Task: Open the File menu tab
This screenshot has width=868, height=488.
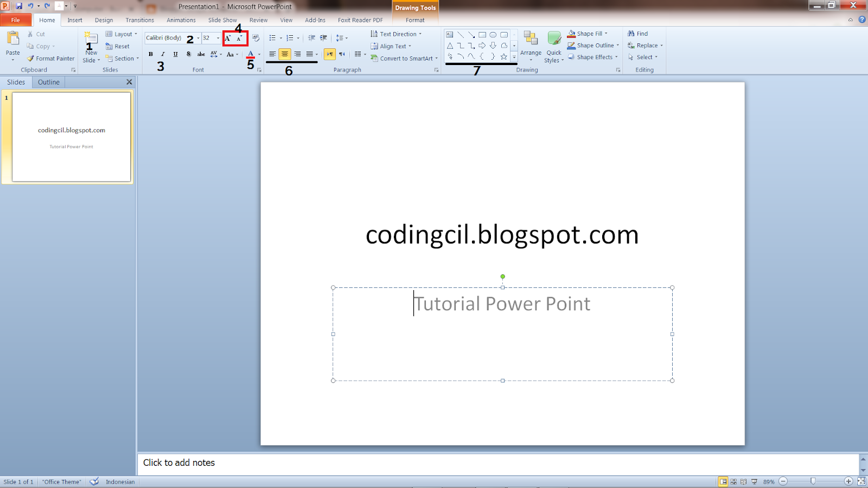Action: click(x=16, y=20)
